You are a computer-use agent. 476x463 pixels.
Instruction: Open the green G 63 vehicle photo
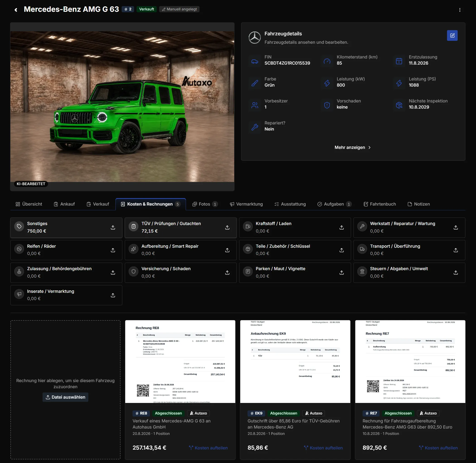point(122,107)
